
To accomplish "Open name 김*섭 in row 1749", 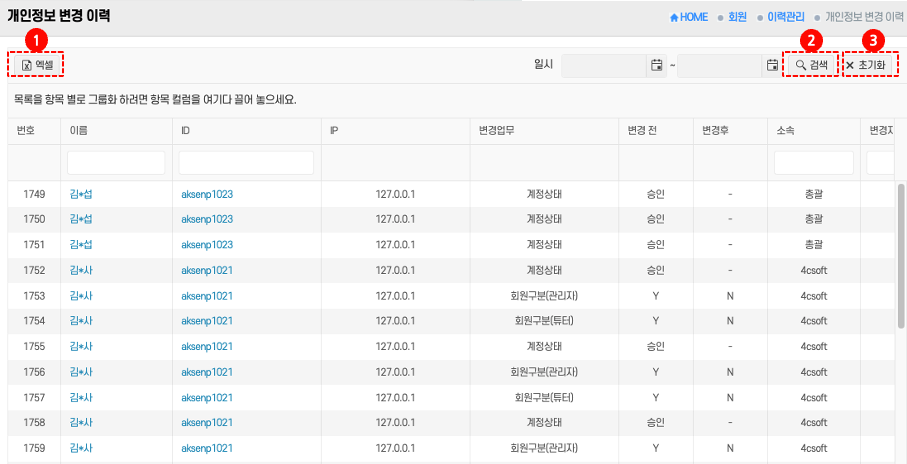I will [x=81, y=193].
